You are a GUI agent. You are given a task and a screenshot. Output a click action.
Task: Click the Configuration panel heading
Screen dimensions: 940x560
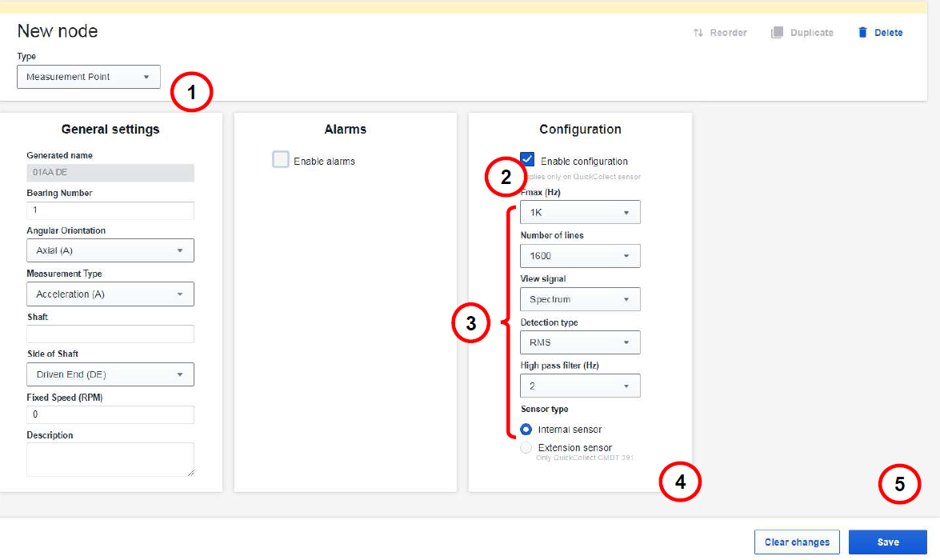coord(580,130)
